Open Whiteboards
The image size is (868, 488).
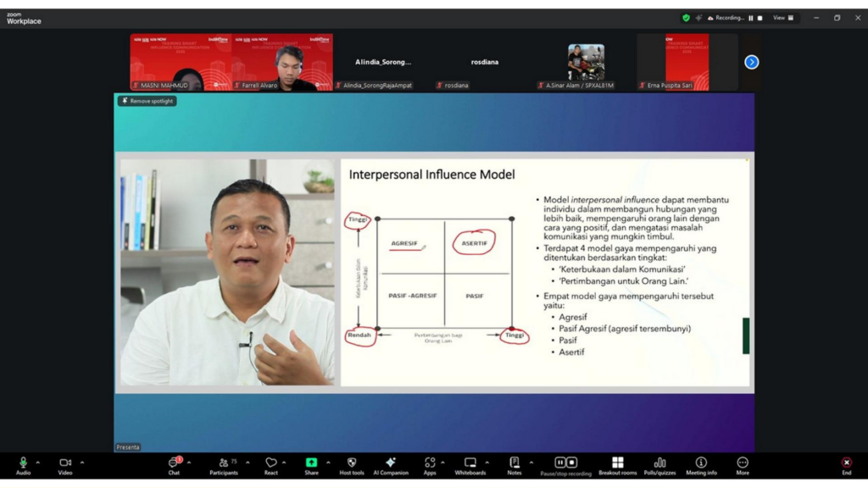coord(470,466)
